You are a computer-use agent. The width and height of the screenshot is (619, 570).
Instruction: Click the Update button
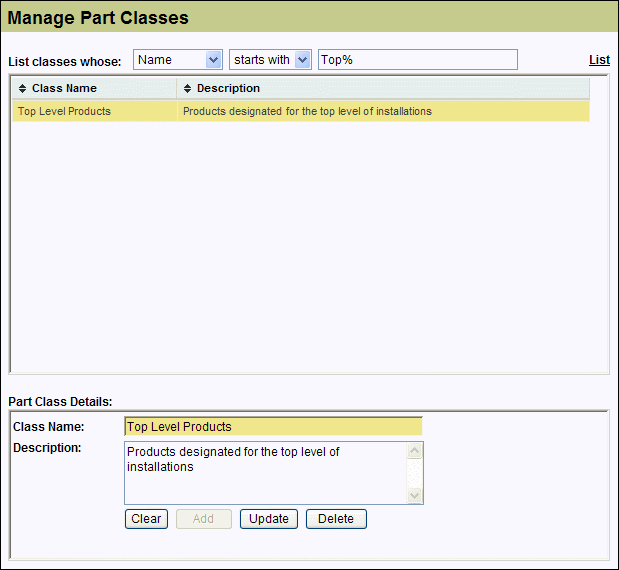pos(269,519)
